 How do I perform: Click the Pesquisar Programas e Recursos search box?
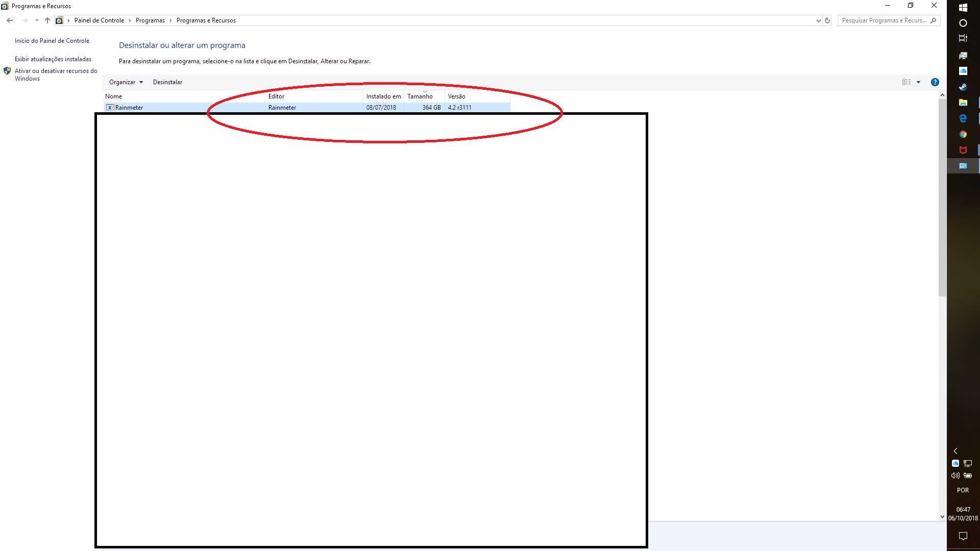(x=884, y=20)
